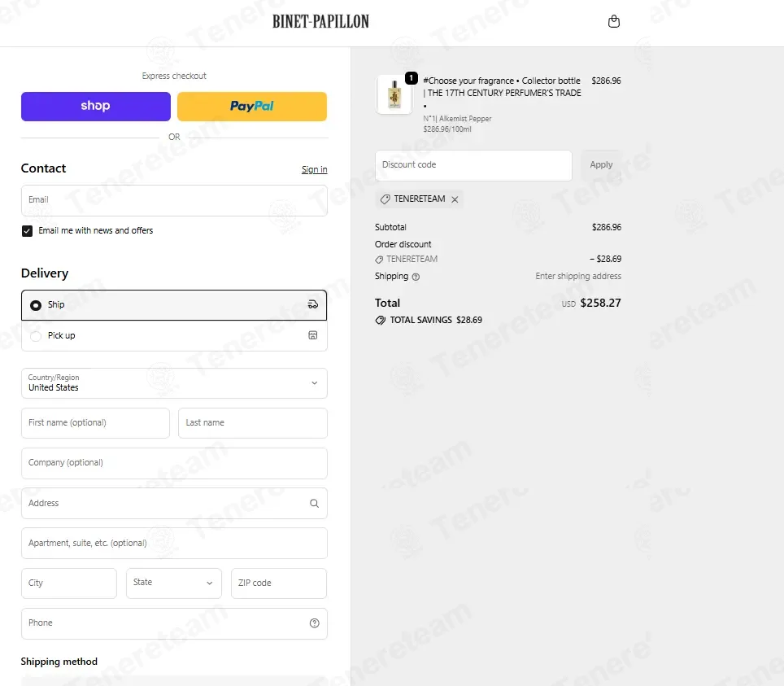Click the 'TOTAL SAVINGS $28.69' text
The height and width of the screenshot is (686, 784).
click(436, 321)
